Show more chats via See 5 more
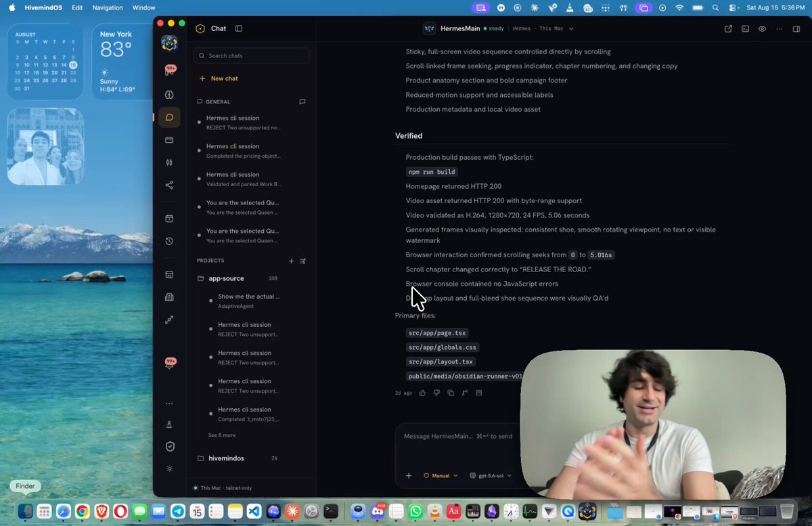The width and height of the screenshot is (812, 526). point(222,435)
